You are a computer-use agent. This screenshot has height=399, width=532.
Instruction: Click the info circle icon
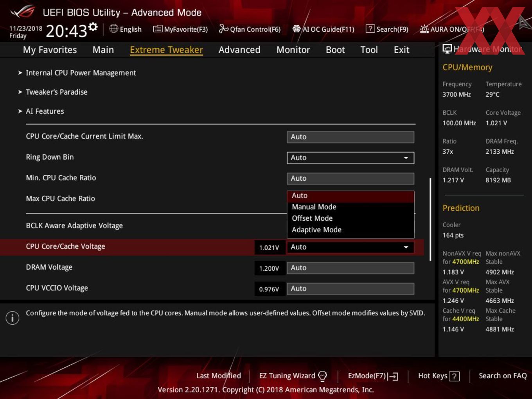pos(13,318)
